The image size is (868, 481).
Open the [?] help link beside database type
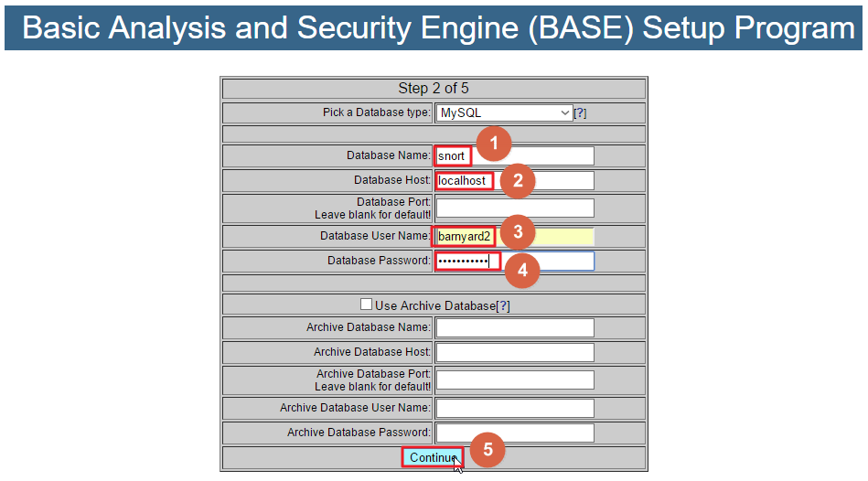coord(580,112)
